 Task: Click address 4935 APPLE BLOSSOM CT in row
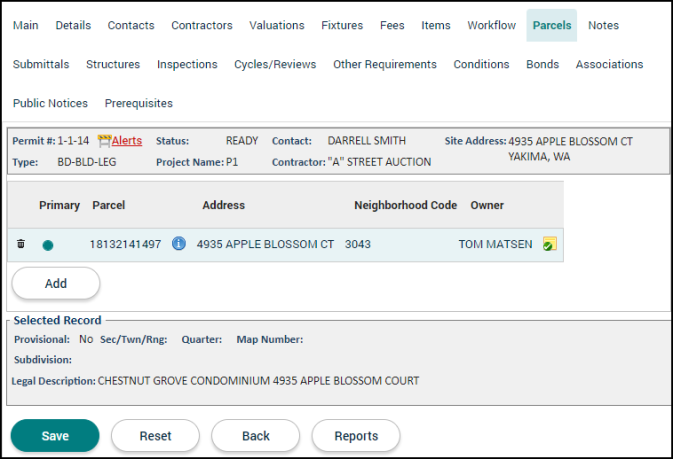pyautogui.click(x=265, y=244)
